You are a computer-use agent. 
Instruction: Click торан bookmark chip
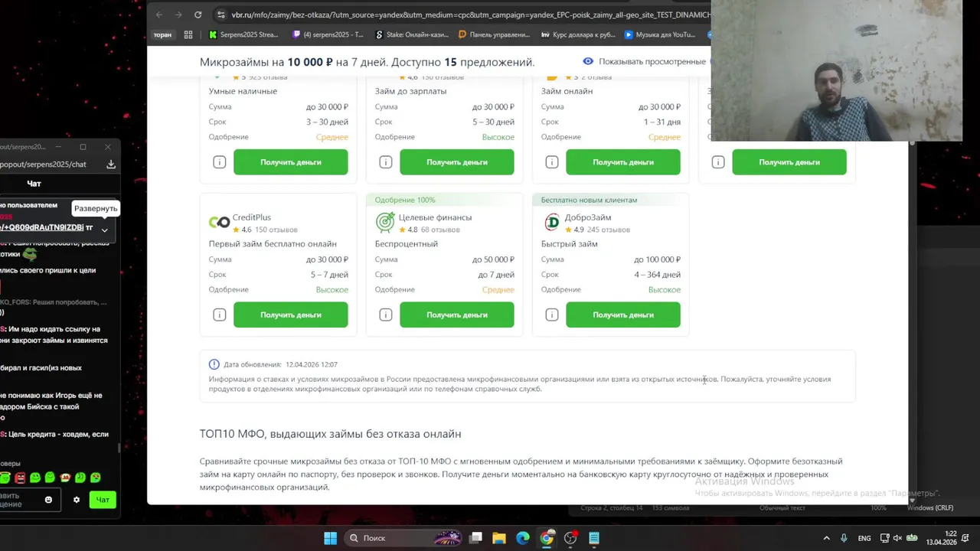[x=162, y=34]
